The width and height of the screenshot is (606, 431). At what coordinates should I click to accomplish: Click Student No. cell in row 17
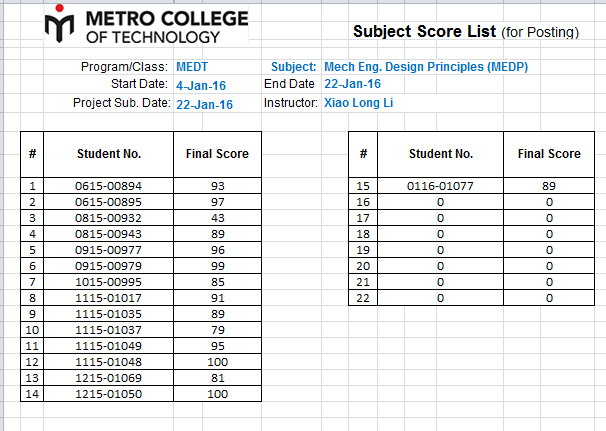click(441, 218)
